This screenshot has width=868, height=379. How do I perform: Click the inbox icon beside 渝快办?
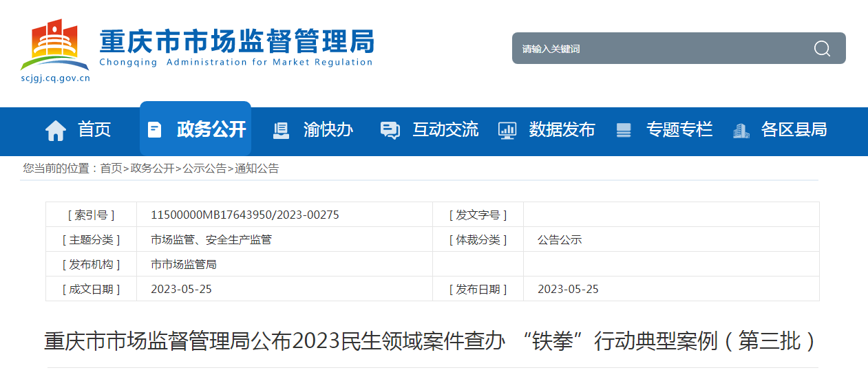pyautogui.click(x=281, y=130)
